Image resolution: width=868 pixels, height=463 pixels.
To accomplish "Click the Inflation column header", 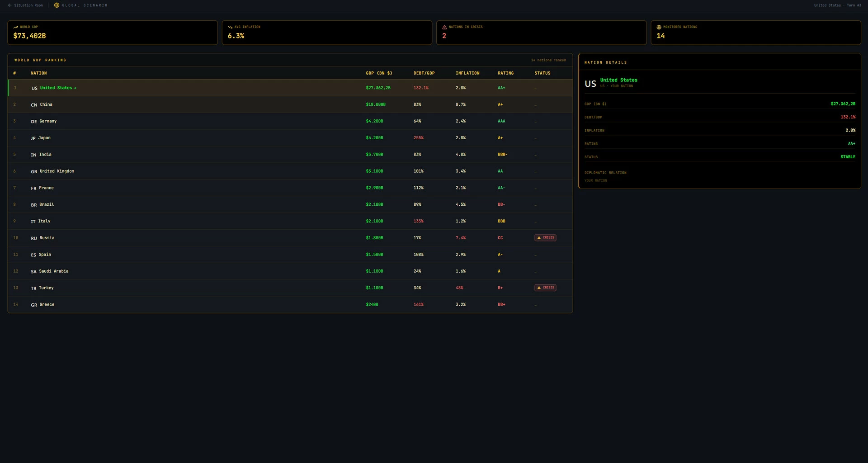I will pos(467,73).
